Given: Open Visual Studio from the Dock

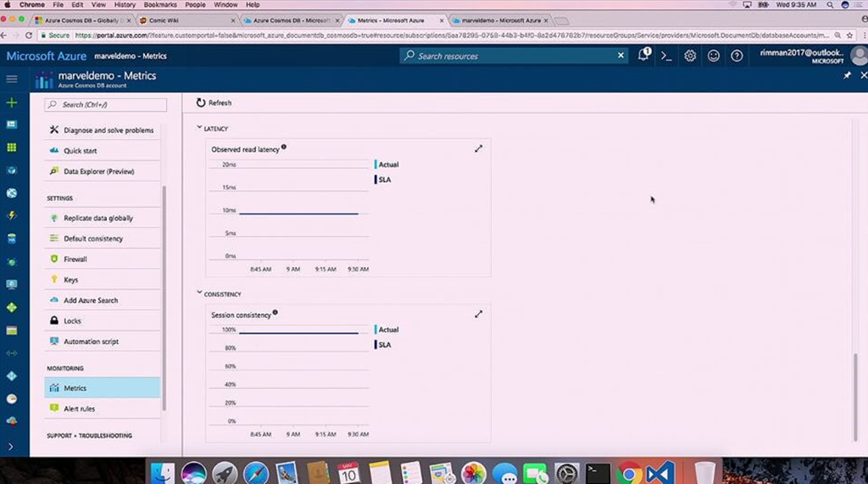Looking at the screenshot, I should coord(660,474).
